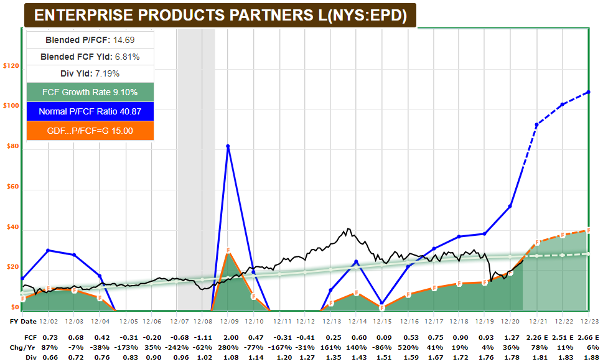
Task: Click the 1.88 dividend value for 12/23
Action: coord(591,357)
